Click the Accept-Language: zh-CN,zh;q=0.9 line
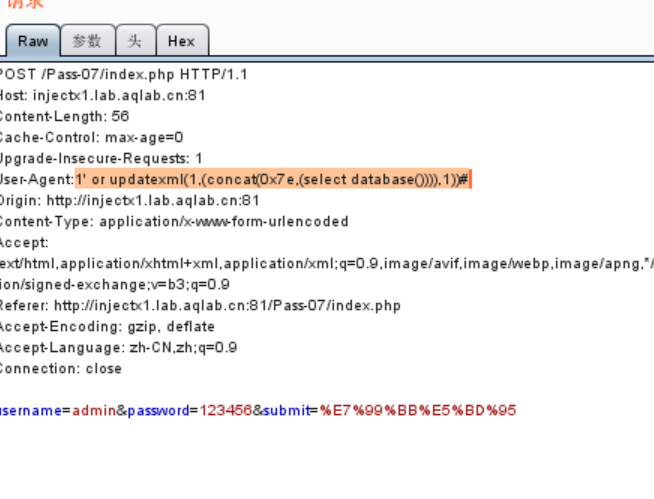 [x=118, y=348]
